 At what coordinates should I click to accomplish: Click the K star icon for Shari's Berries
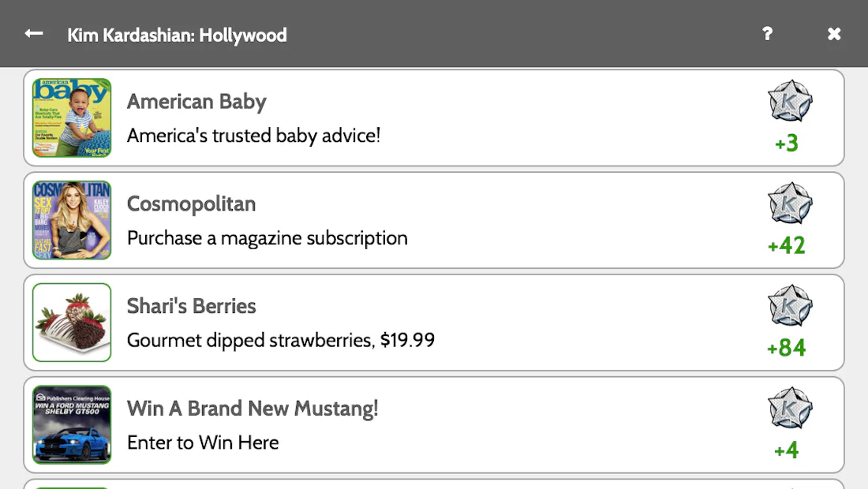coord(790,306)
